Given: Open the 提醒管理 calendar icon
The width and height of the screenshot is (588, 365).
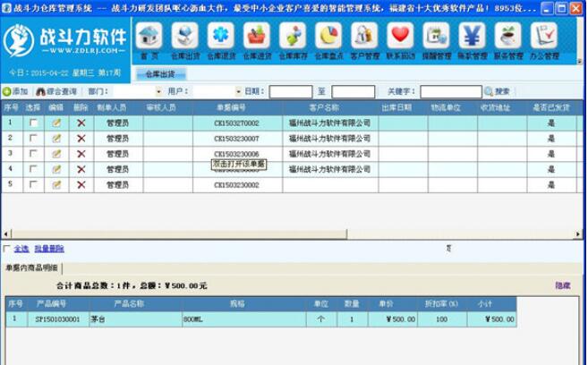Looking at the screenshot, I should point(436,36).
